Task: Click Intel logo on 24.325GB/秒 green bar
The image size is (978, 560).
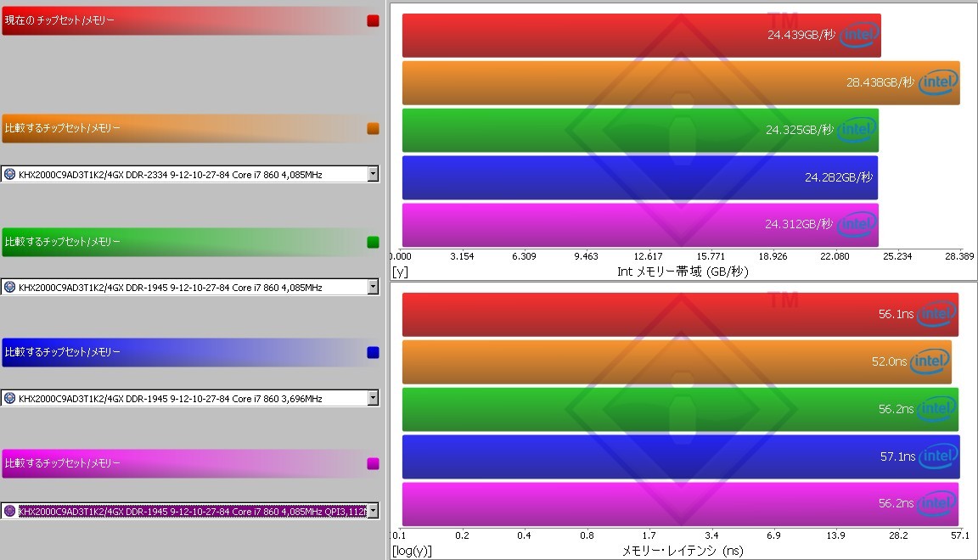Action: coord(857,130)
